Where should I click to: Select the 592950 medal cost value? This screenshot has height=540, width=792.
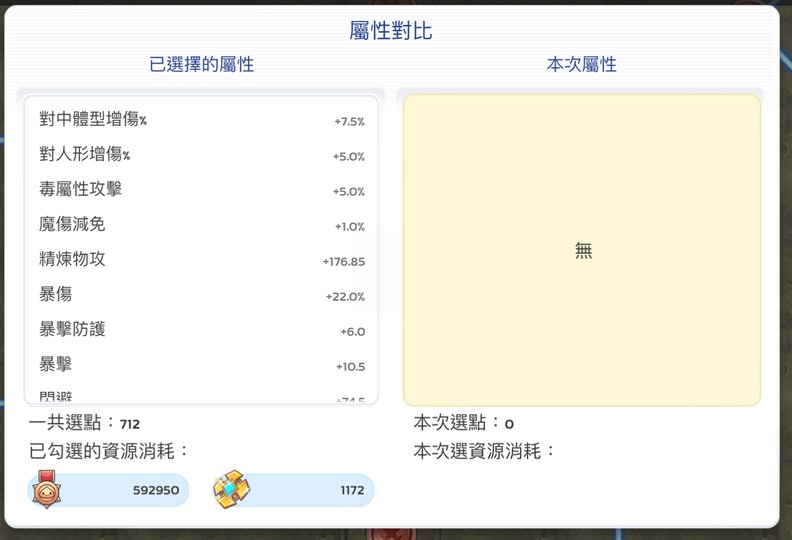[156, 490]
